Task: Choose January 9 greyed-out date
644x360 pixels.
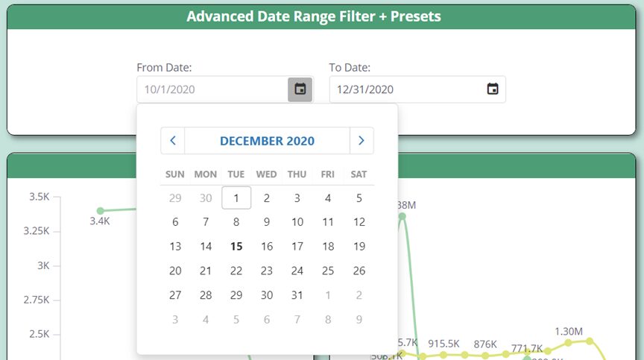Action: point(359,320)
